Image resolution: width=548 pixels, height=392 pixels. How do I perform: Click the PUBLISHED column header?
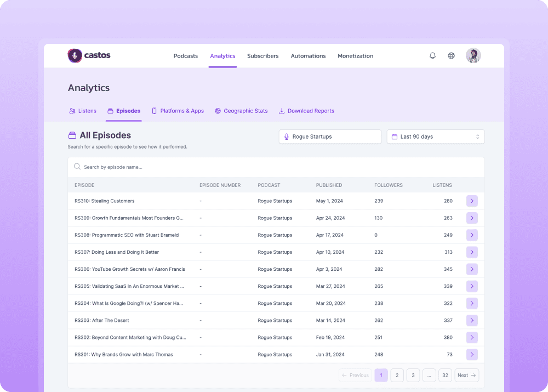click(x=329, y=185)
